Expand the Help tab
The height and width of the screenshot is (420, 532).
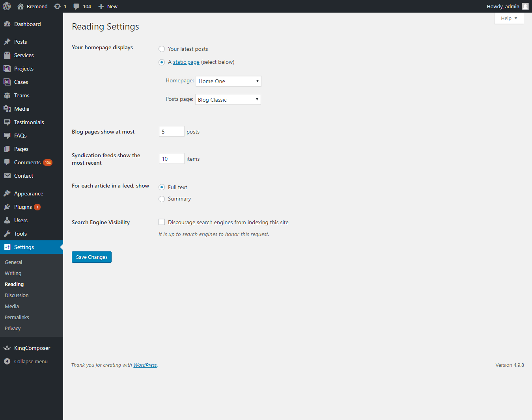click(x=509, y=18)
